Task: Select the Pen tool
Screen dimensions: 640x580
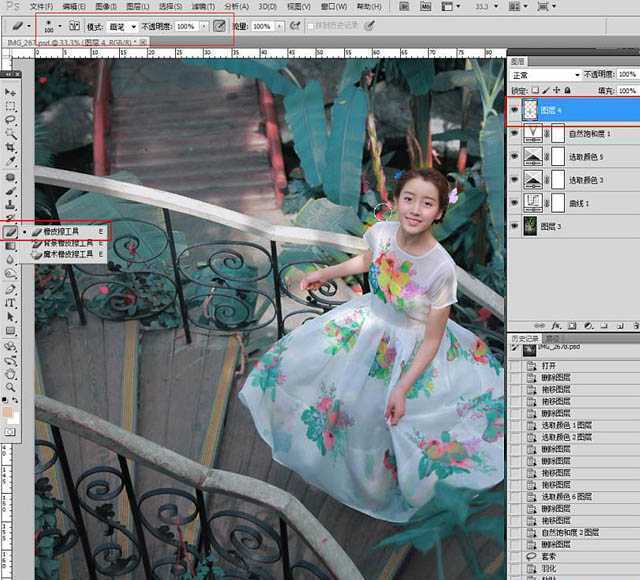Action: click(10, 289)
